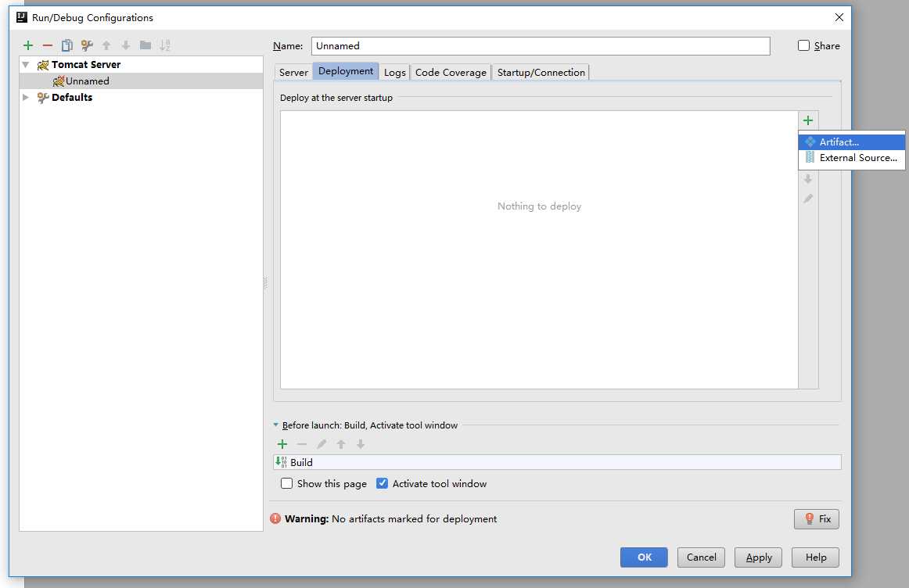Click the OK button
This screenshot has width=909, height=588.
pos(644,558)
